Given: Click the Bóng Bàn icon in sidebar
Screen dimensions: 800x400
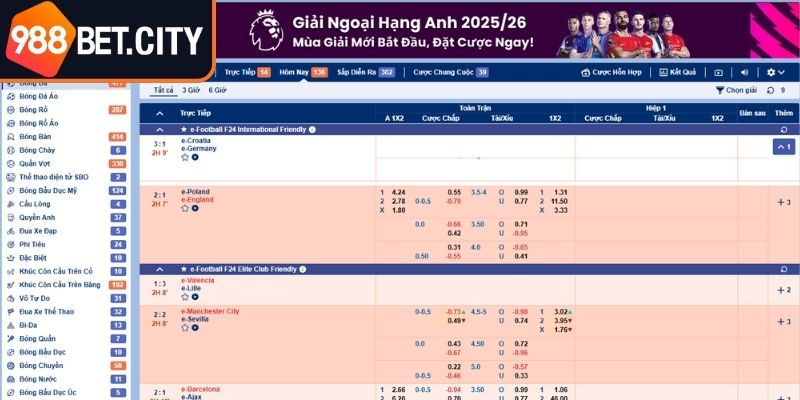Looking at the screenshot, I should pos(10,137).
